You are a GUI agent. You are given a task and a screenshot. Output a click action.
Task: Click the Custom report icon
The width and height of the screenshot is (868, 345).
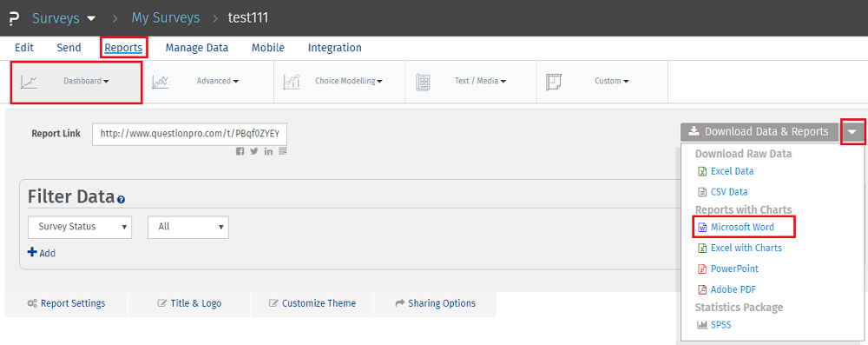[554, 82]
